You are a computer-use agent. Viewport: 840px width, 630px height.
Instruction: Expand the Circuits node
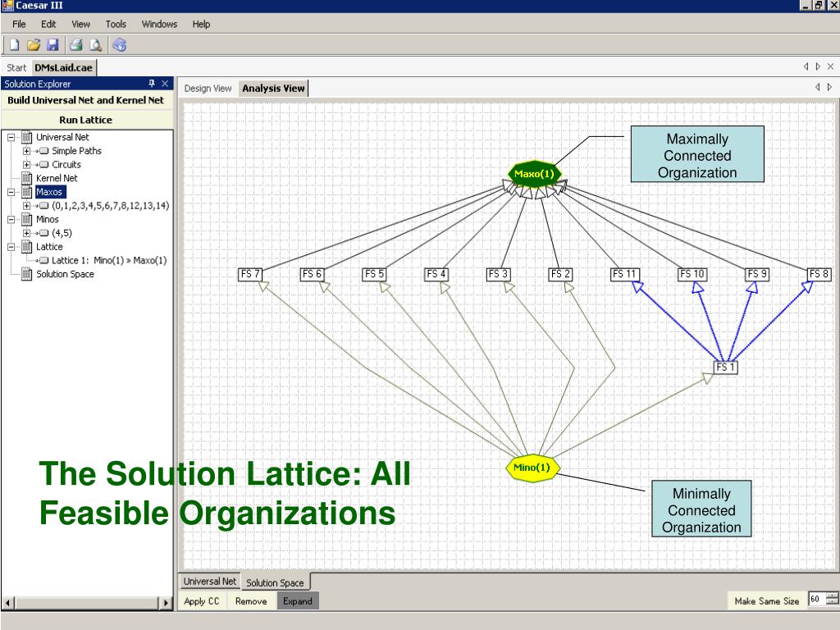(x=26, y=164)
